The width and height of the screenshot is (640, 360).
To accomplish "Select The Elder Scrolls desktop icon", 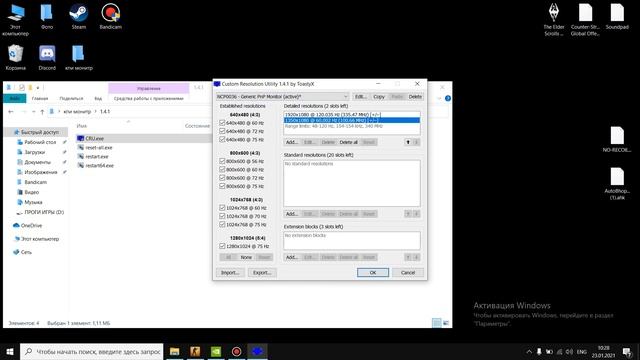I will [554, 20].
